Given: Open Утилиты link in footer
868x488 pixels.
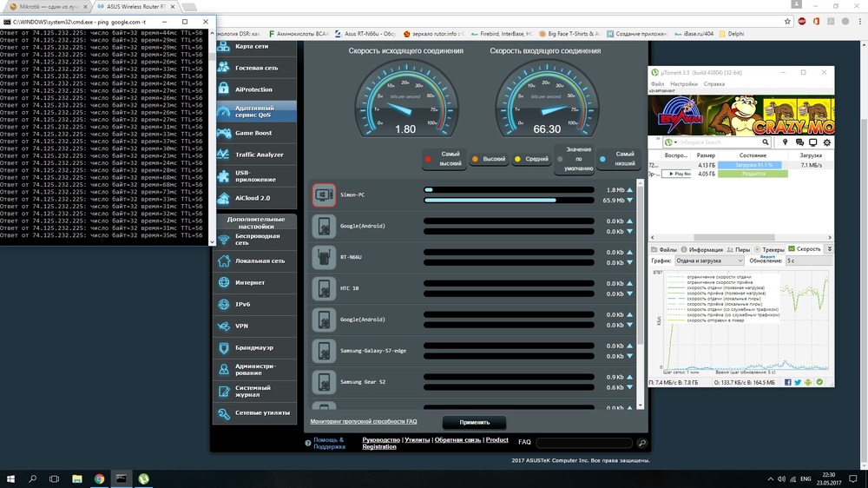Looking at the screenshot, I should (x=417, y=440).
